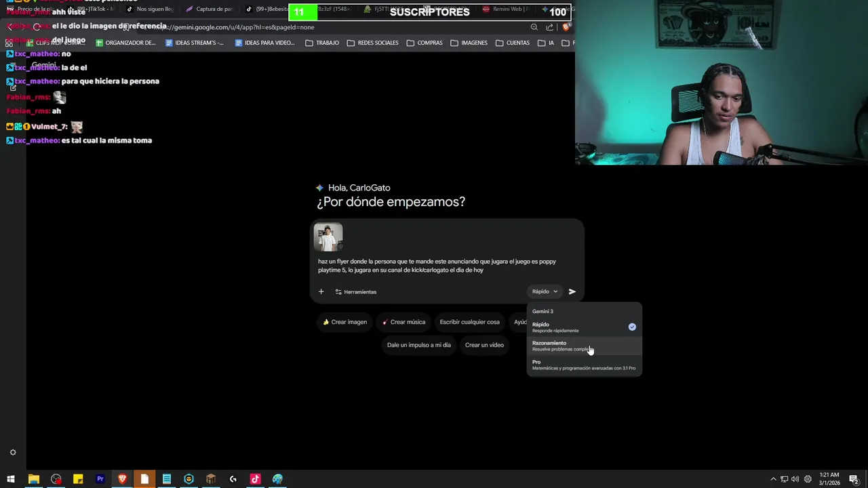Expand the IA bookmarks folder
This screenshot has width=868, height=488.
pyautogui.click(x=546, y=43)
